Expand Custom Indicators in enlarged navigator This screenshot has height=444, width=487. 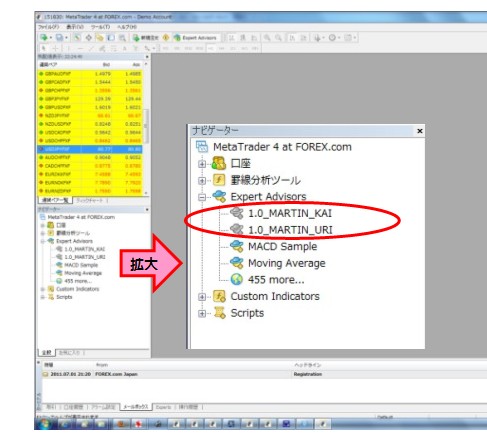(x=202, y=297)
